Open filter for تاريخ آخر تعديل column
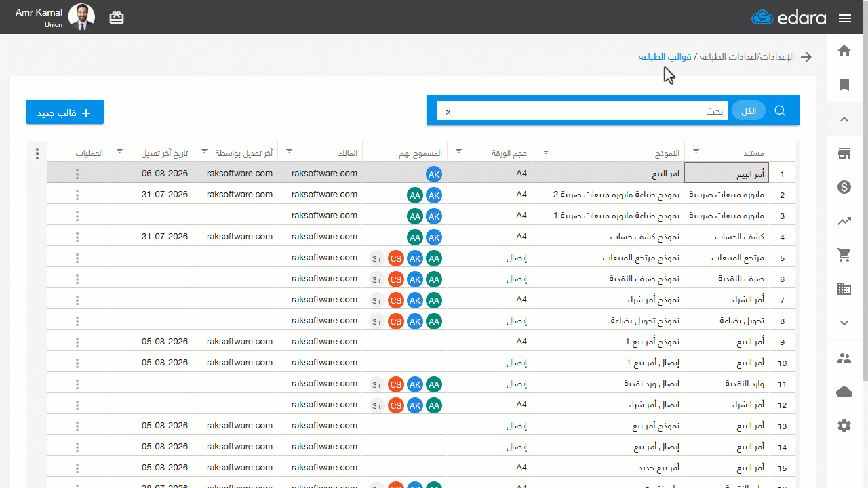 tap(120, 152)
